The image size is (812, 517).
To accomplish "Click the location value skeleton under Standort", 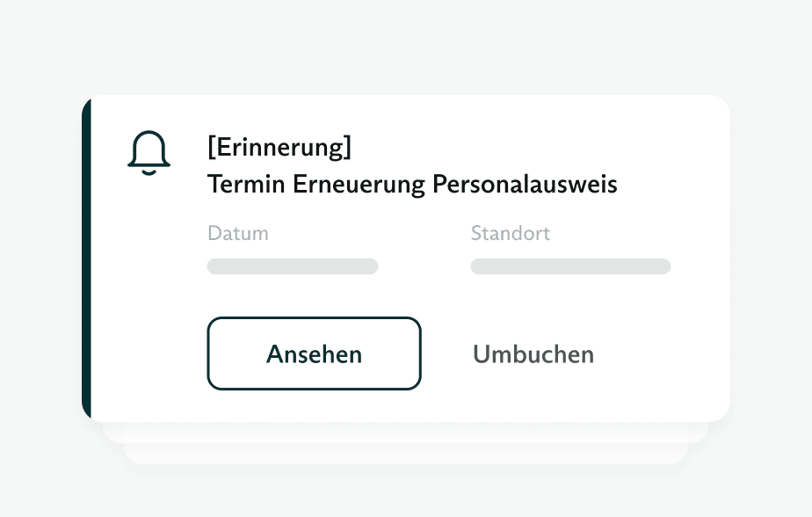I will [x=570, y=266].
